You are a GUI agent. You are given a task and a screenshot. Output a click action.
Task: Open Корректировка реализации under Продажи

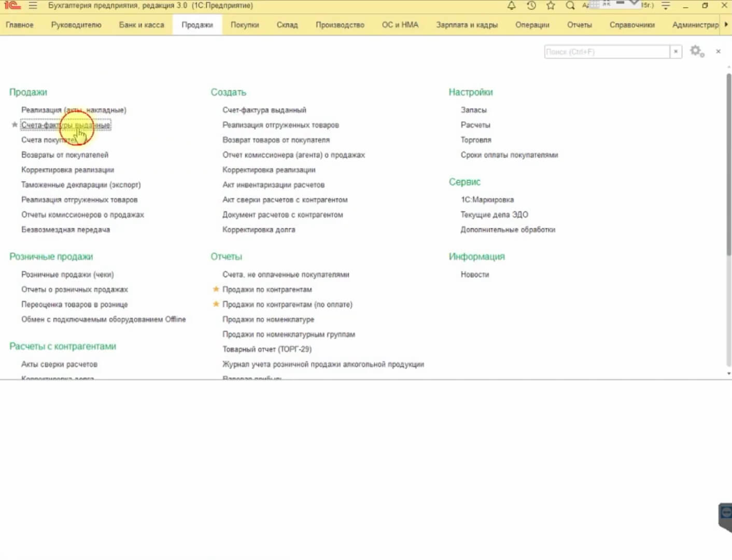(67, 170)
